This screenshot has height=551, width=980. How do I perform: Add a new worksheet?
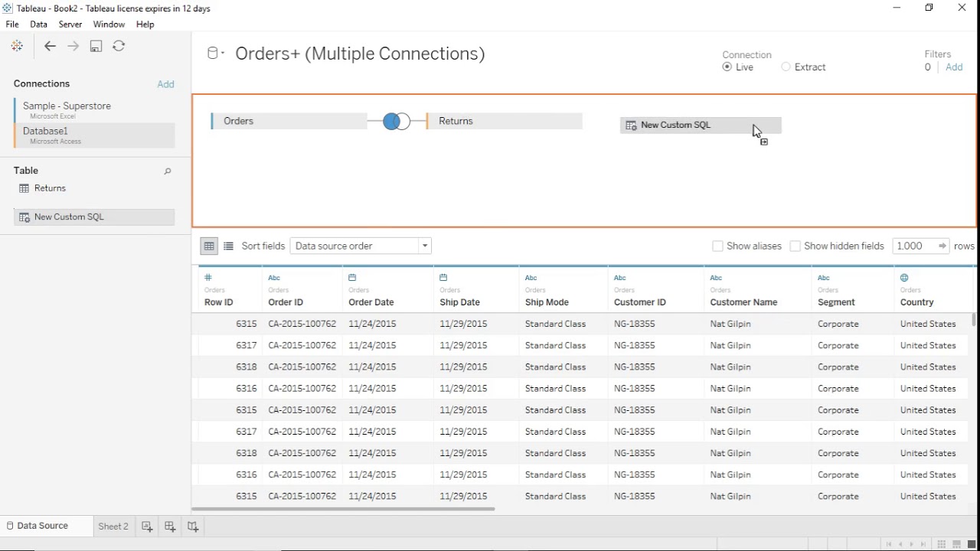[x=147, y=527]
